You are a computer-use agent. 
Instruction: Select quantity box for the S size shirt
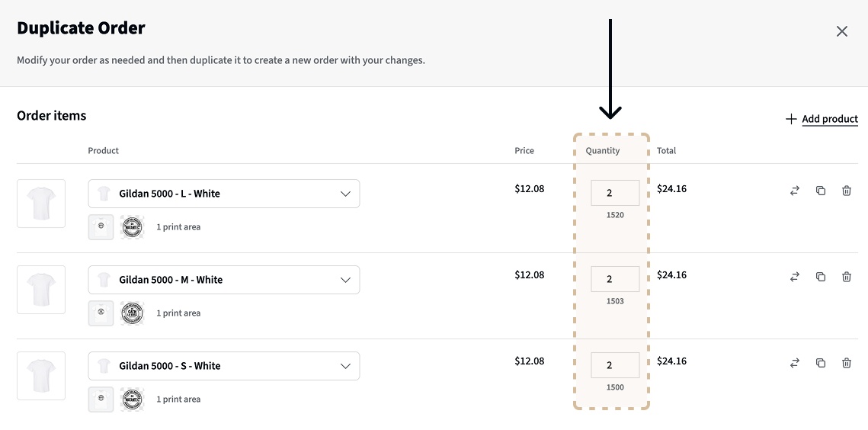coord(615,366)
